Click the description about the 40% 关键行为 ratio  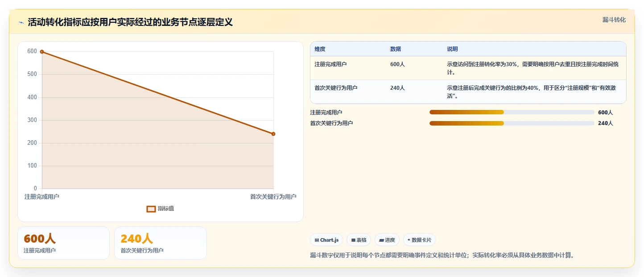pyautogui.click(x=532, y=92)
